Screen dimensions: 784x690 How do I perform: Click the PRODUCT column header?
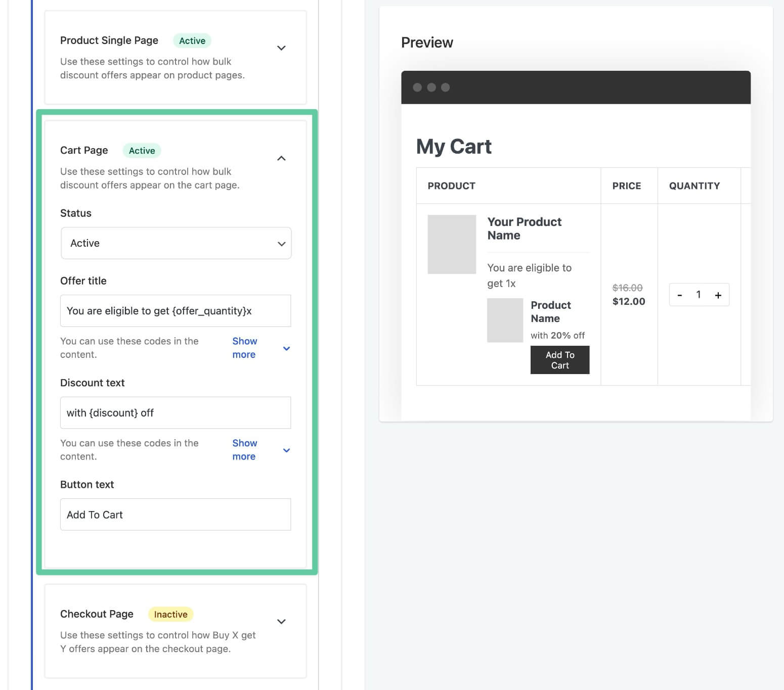coord(451,186)
